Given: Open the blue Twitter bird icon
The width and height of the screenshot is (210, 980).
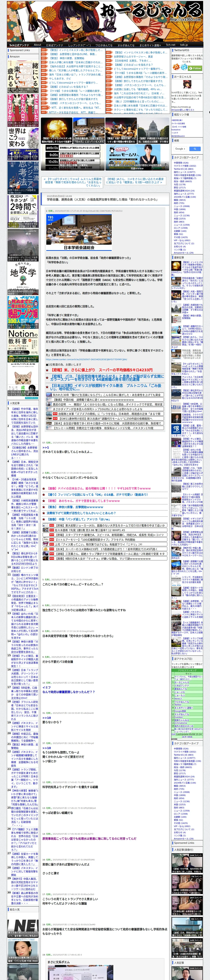Looking at the screenshot, I should [x=184, y=67].
